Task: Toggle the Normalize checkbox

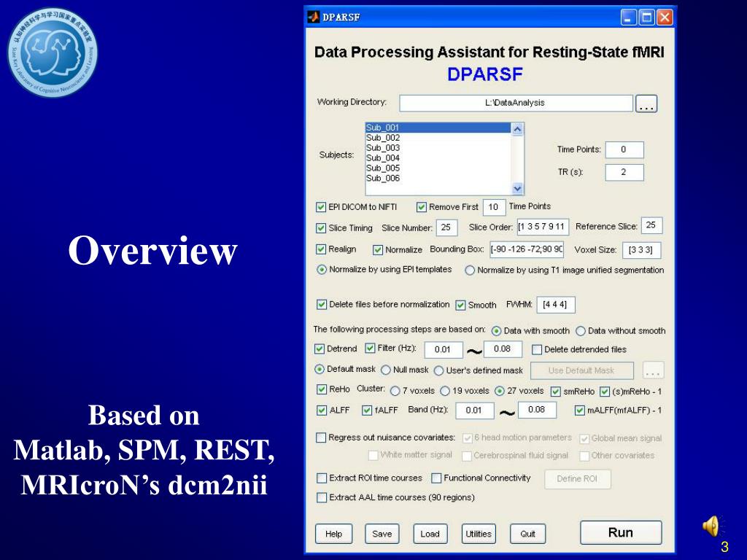Action: [x=378, y=249]
